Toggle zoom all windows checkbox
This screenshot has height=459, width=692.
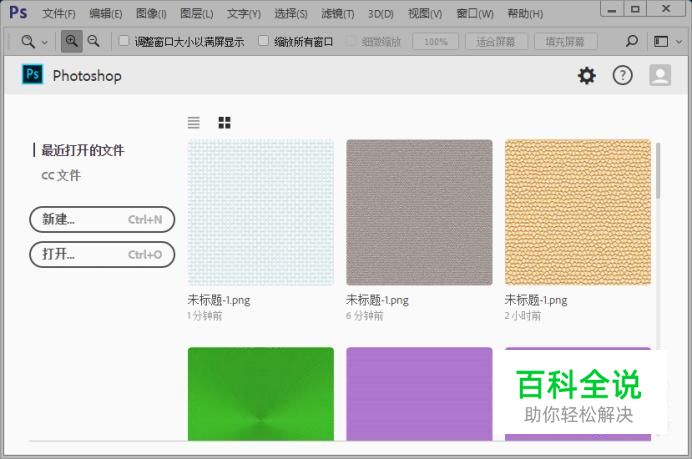point(264,42)
